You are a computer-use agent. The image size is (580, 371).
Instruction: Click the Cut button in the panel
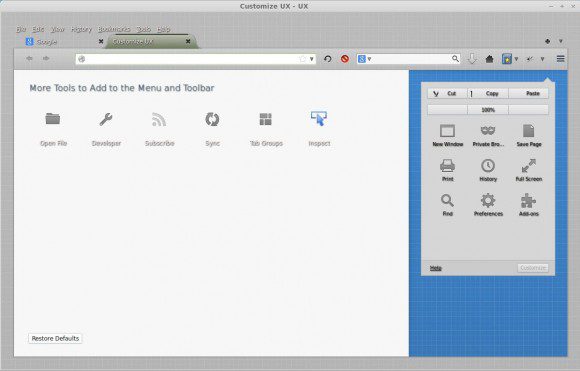[x=448, y=94]
